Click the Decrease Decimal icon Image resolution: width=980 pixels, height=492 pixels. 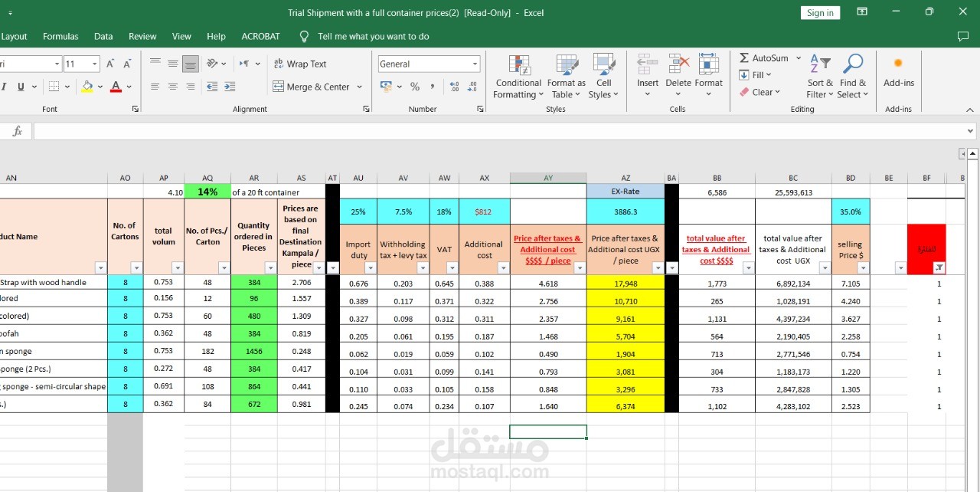coord(472,87)
